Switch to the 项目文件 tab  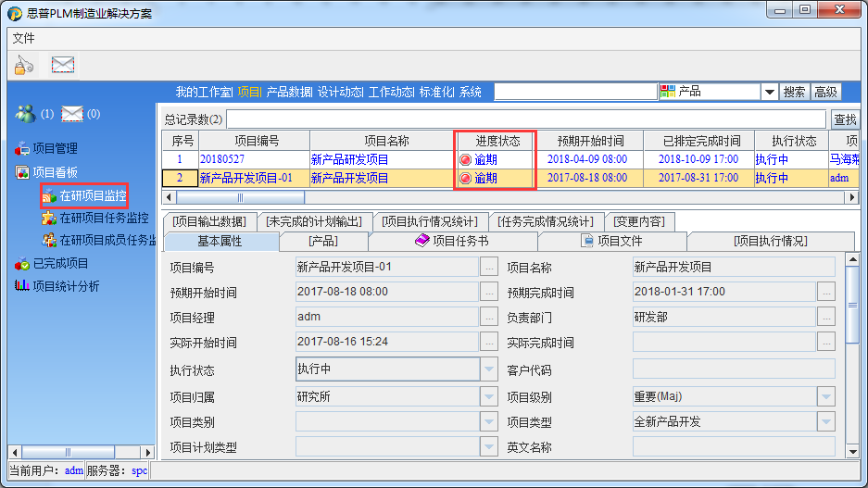[x=611, y=241]
